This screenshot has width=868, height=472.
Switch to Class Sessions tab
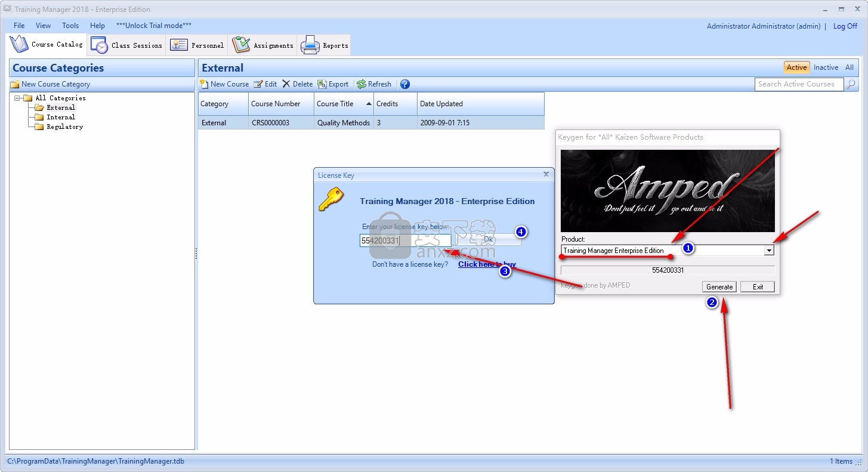click(x=126, y=45)
